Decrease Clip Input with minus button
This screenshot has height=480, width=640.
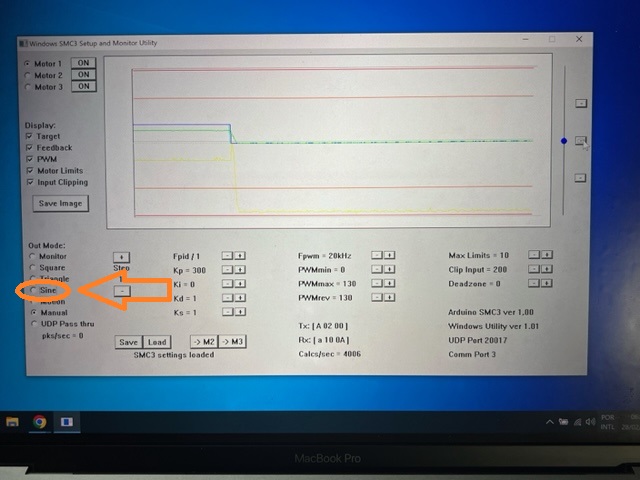coord(534,269)
